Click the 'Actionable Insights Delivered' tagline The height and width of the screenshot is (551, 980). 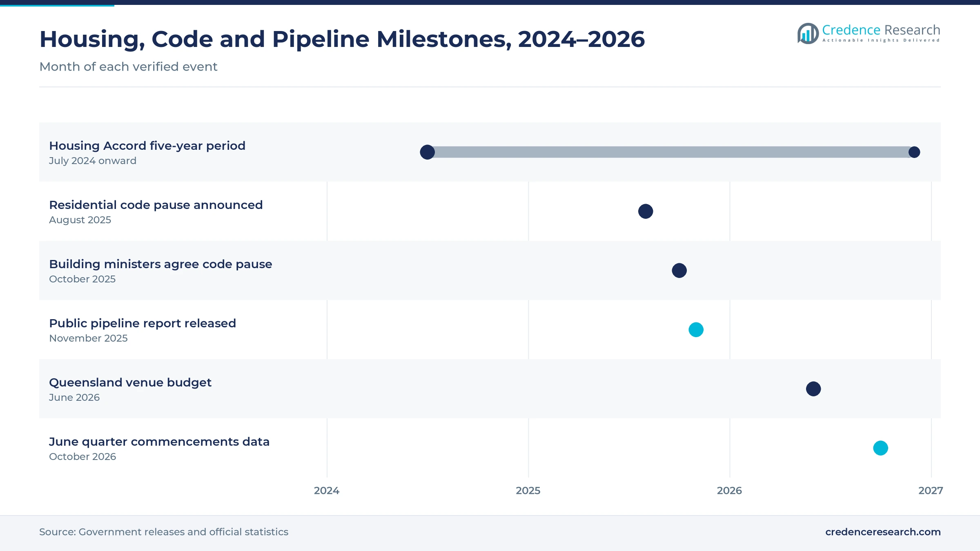coord(881,40)
